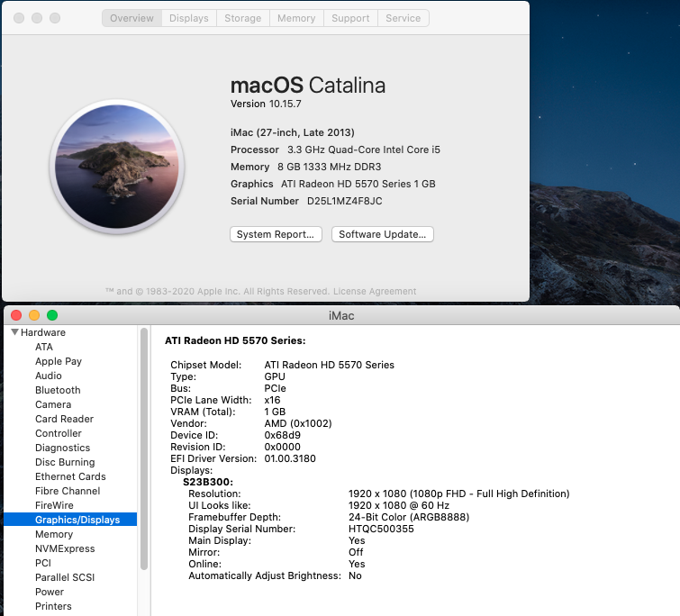Select Graphics/Displays in the sidebar
Viewport: 680px width, 616px height.
pyautogui.click(x=70, y=520)
